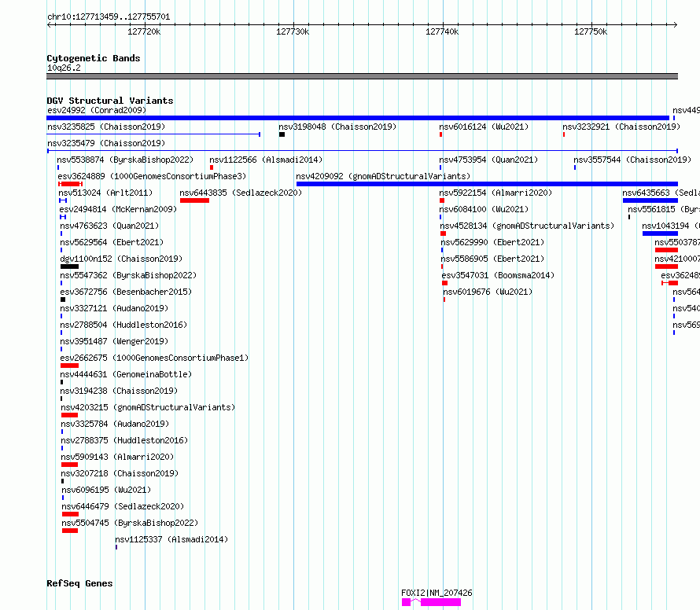Select nsv3207218 (Chaisson2019) label
The height and width of the screenshot is (610, 700).
[120, 473]
